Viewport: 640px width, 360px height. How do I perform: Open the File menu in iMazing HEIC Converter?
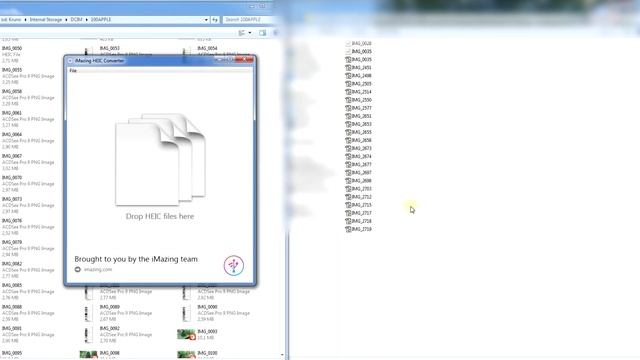(x=73, y=71)
